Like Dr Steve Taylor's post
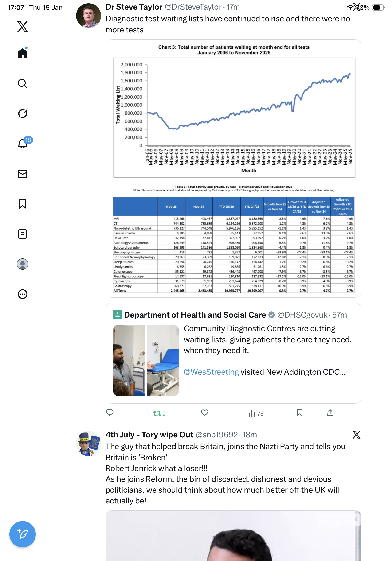 204,413
